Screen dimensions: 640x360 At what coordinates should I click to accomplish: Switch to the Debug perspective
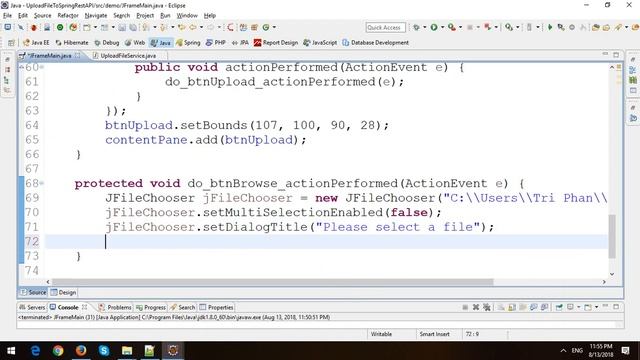click(x=107, y=42)
